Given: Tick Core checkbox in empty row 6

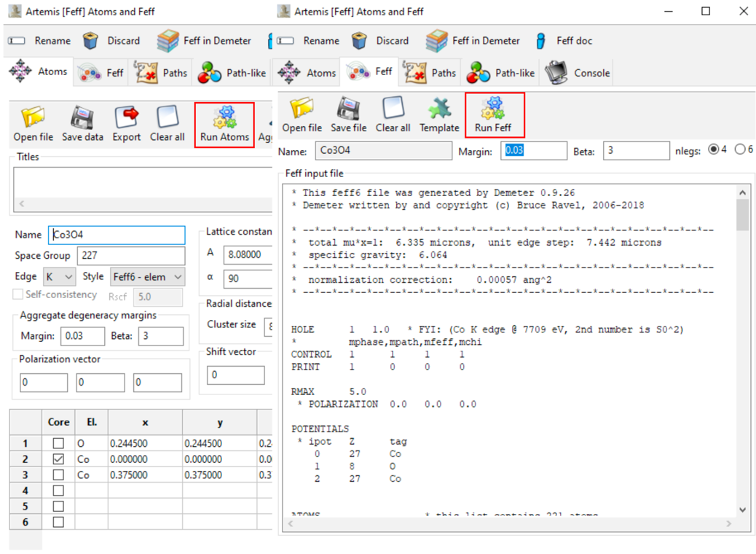Looking at the screenshot, I should (x=58, y=522).
